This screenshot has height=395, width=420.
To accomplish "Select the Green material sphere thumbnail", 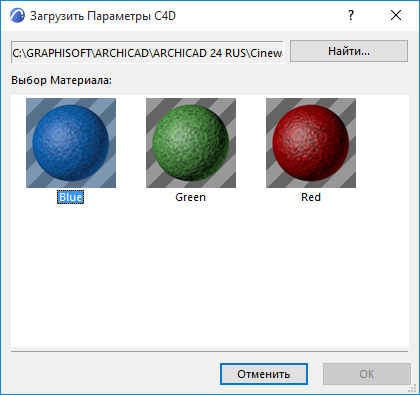I will [191, 143].
